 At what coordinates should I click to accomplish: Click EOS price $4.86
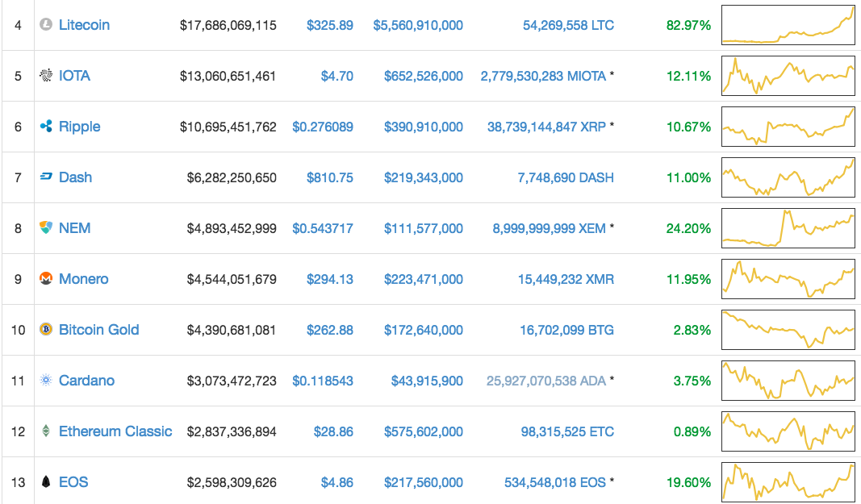coord(337,482)
